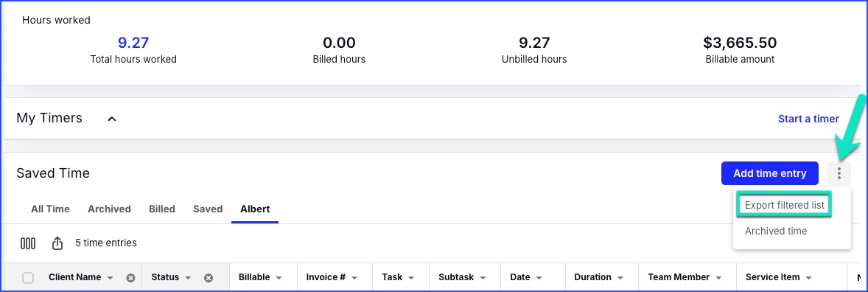Open the Team Member column dropdown
868x292 pixels.
(718, 277)
